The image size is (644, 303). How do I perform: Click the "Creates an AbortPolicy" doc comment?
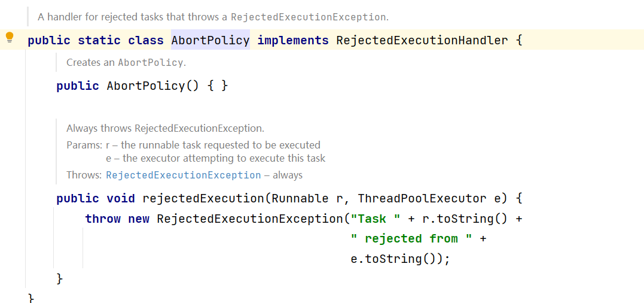pyautogui.click(x=126, y=62)
